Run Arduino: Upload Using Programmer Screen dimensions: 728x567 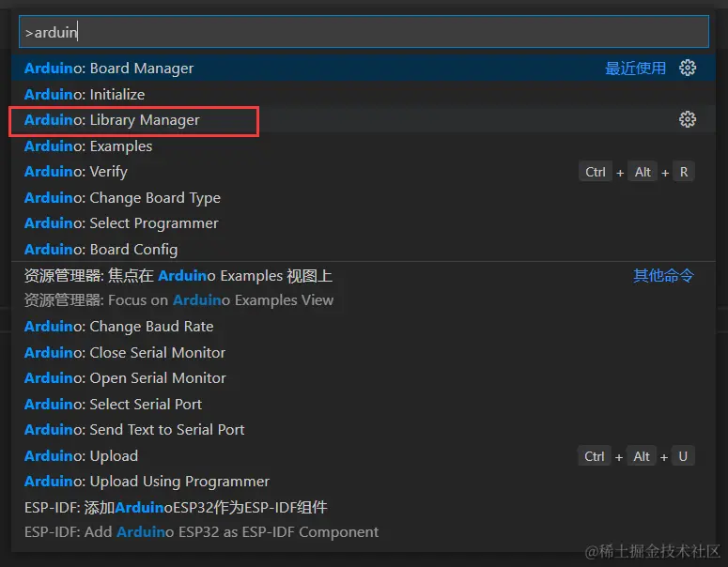coord(364,482)
